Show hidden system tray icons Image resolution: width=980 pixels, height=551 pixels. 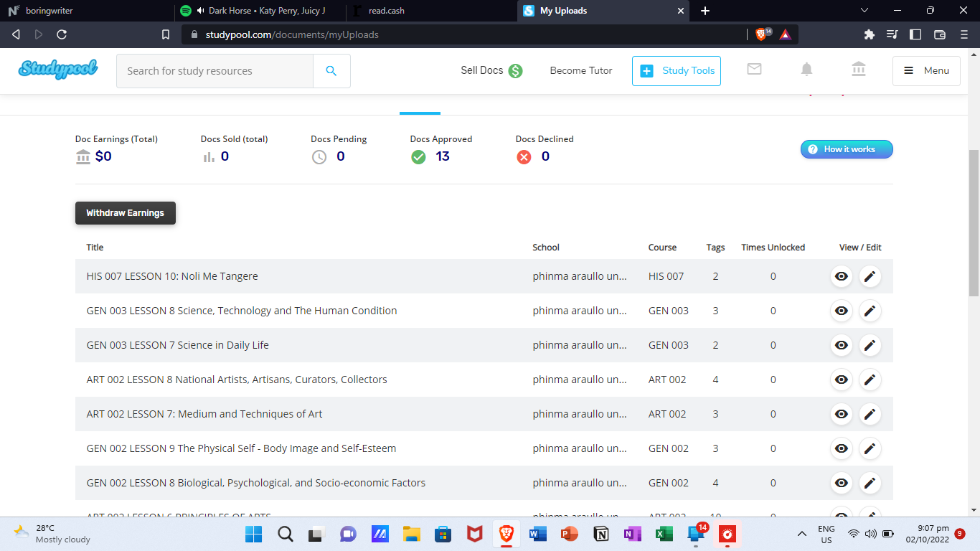[802, 534]
